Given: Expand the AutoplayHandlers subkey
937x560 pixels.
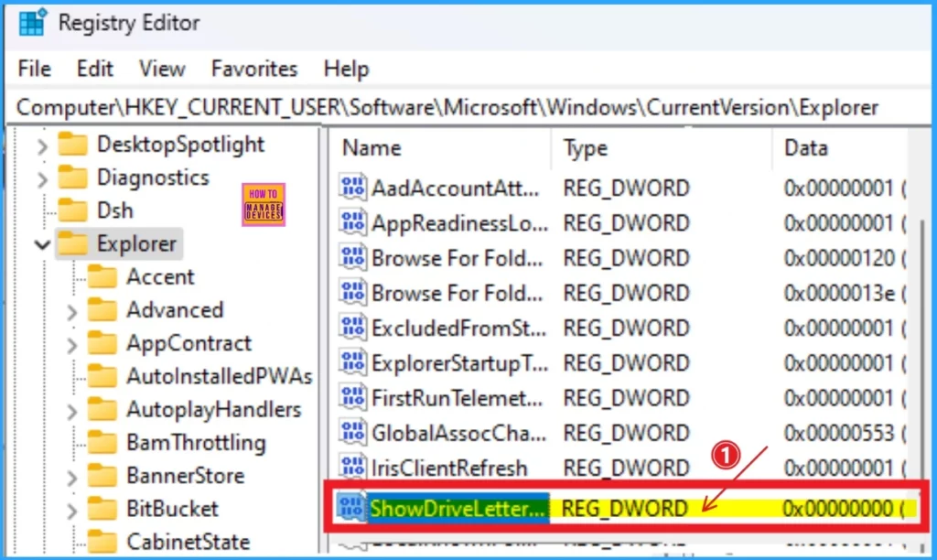Looking at the screenshot, I should (x=71, y=411).
